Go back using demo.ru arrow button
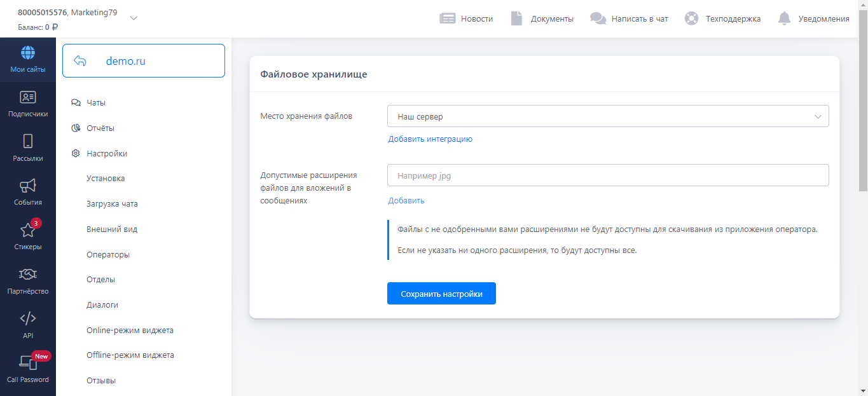The width and height of the screenshot is (868, 396). click(x=80, y=61)
